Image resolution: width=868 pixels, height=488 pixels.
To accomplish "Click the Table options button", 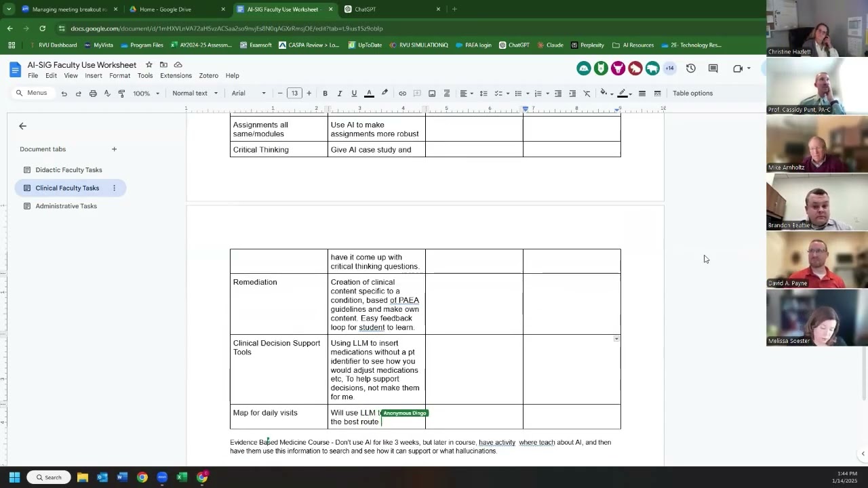I will click(x=692, y=94).
